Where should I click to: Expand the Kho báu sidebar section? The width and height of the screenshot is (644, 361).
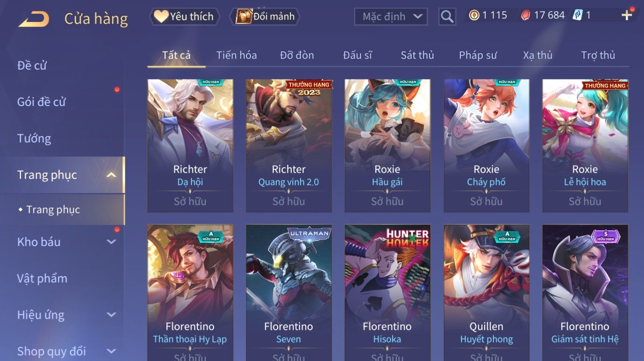[111, 242]
